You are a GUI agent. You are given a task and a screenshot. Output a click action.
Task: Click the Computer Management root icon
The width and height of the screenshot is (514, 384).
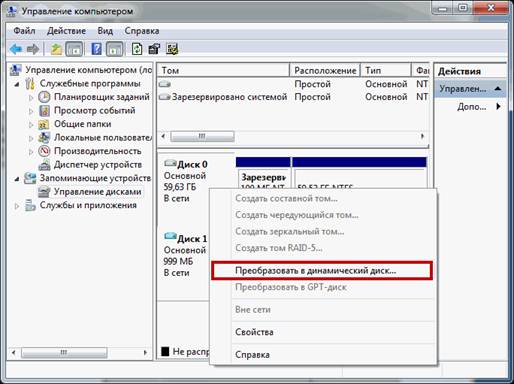pos(15,70)
